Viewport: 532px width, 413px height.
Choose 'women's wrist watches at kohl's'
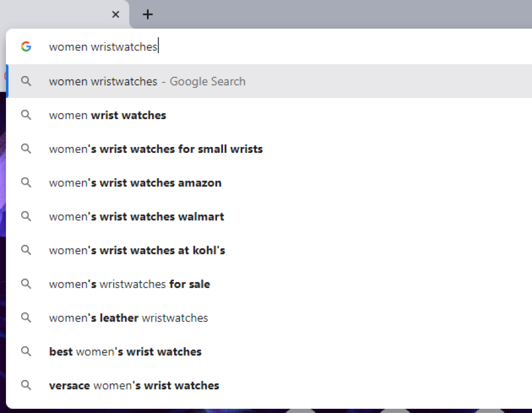click(x=269, y=250)
